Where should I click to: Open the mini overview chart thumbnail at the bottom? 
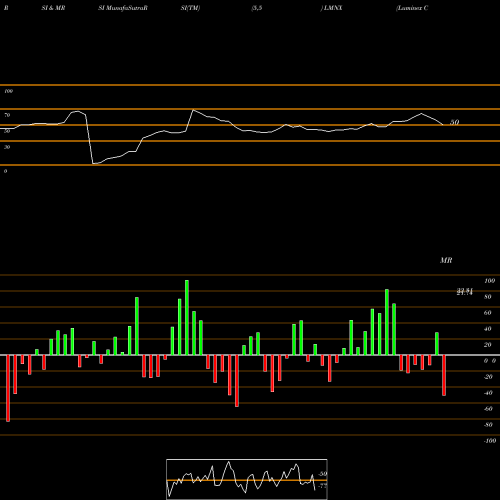point(247,479)
